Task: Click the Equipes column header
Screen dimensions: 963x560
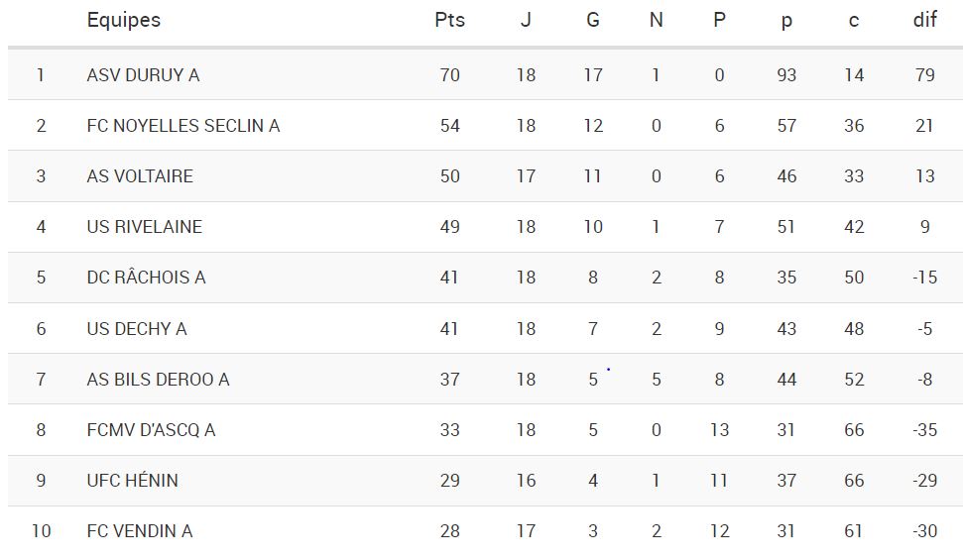Action: (123, 20)
